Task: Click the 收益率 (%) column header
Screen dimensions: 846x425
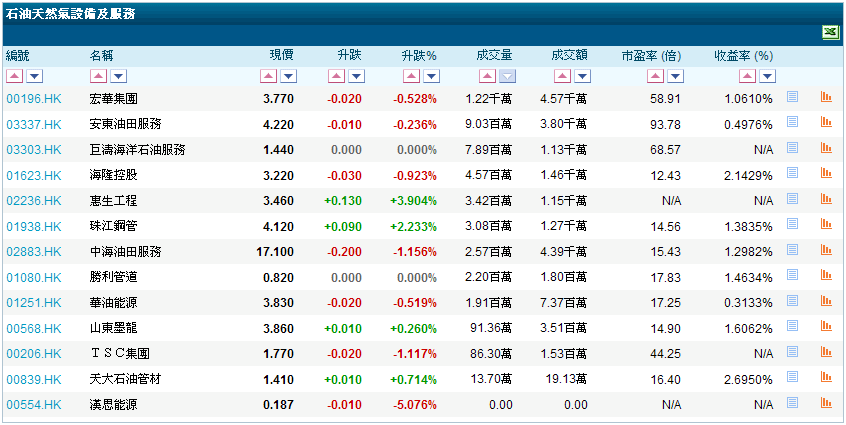Action: [x=744, y=56]
